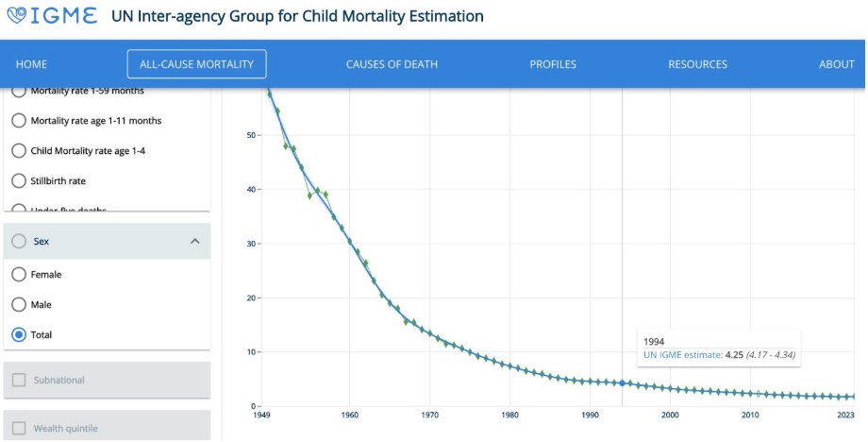Open the Resources menu item
Viewport: 868px width, 442px height.
click(x=697, y=64)
